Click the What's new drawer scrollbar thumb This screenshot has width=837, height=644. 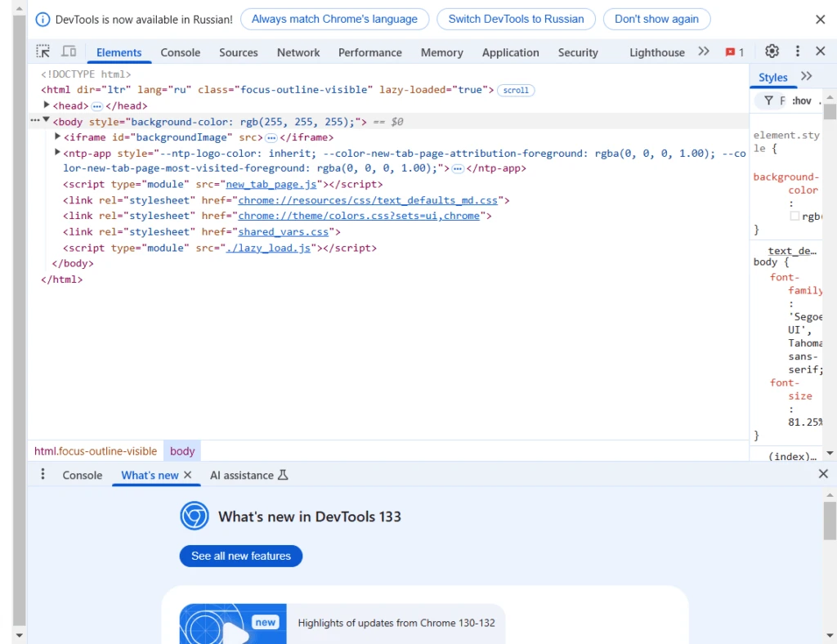[x=830, y=521]
